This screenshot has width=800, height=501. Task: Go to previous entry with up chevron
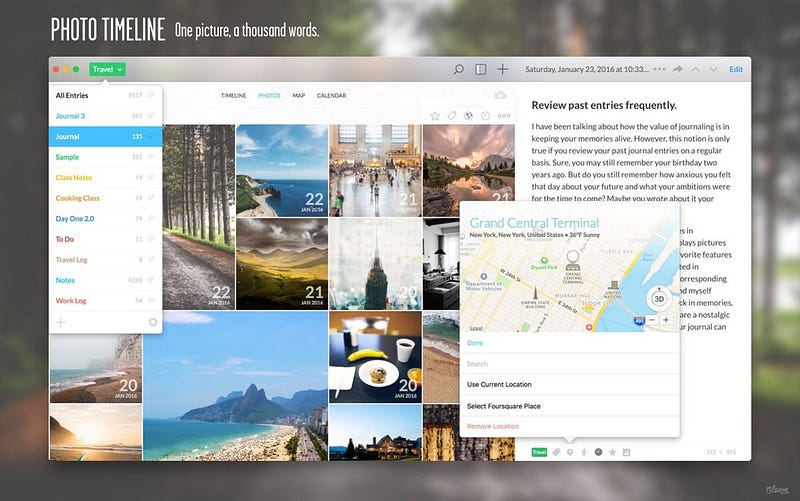[x=695, y=69]
